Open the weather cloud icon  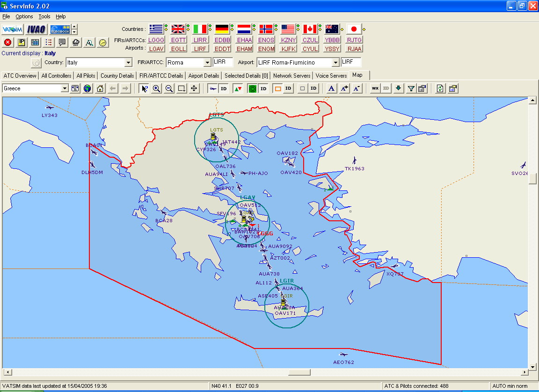pos(76,43)
